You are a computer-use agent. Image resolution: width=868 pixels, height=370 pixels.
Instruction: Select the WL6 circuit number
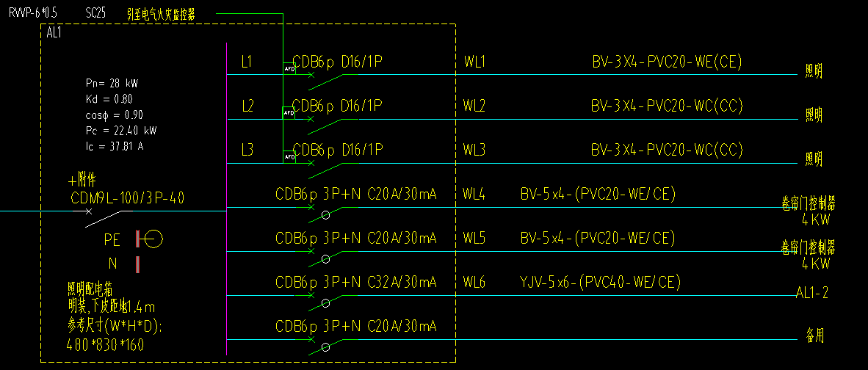(474, 283)
